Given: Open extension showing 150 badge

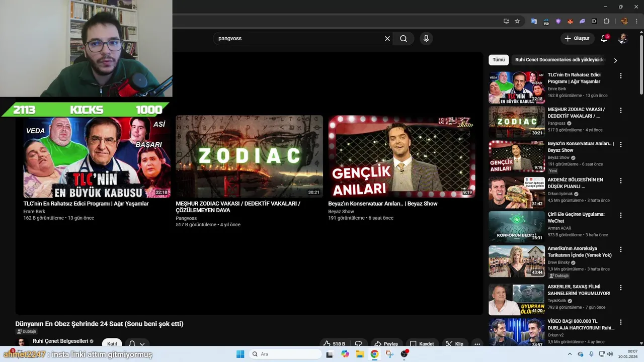Looking at the screenshot, I should 546,22.
